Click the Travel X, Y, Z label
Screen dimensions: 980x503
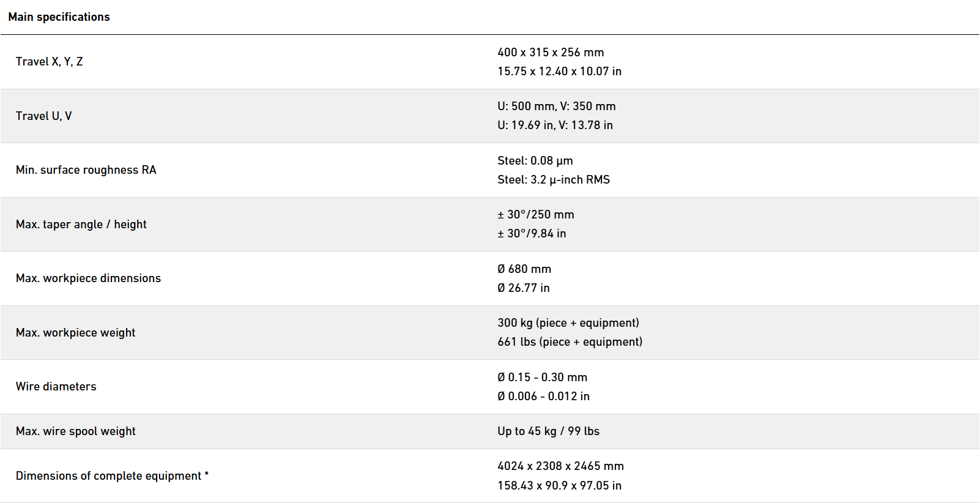[x=49, y=62]
